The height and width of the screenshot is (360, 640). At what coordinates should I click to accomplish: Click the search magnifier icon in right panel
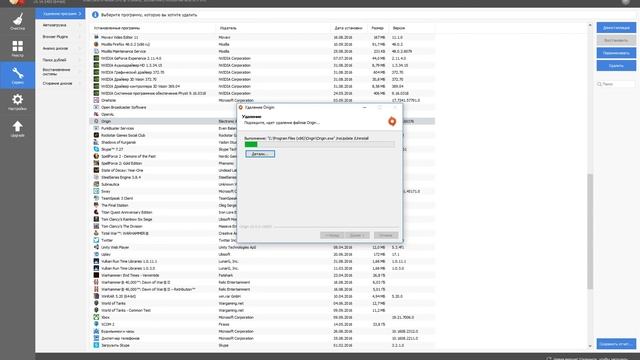coord(600,84)
